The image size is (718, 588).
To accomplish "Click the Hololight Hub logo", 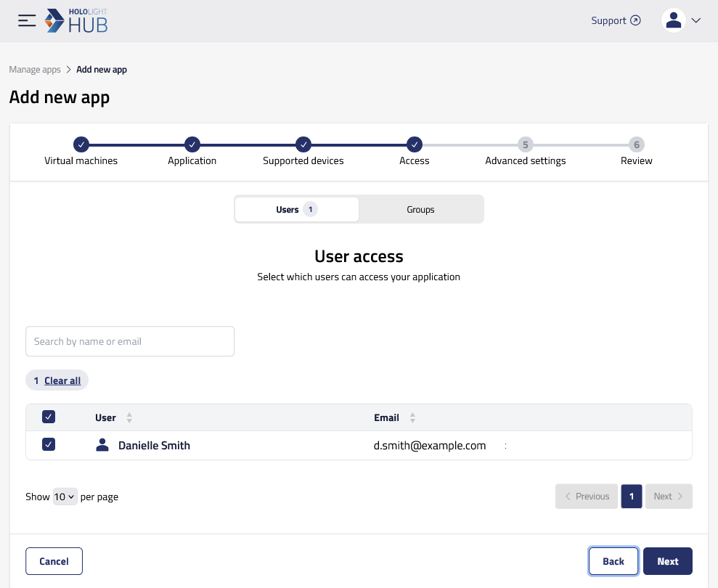I will tap(76, 20).
